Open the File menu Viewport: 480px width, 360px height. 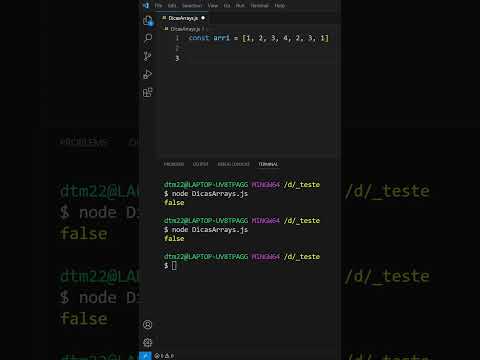point(158,6)
